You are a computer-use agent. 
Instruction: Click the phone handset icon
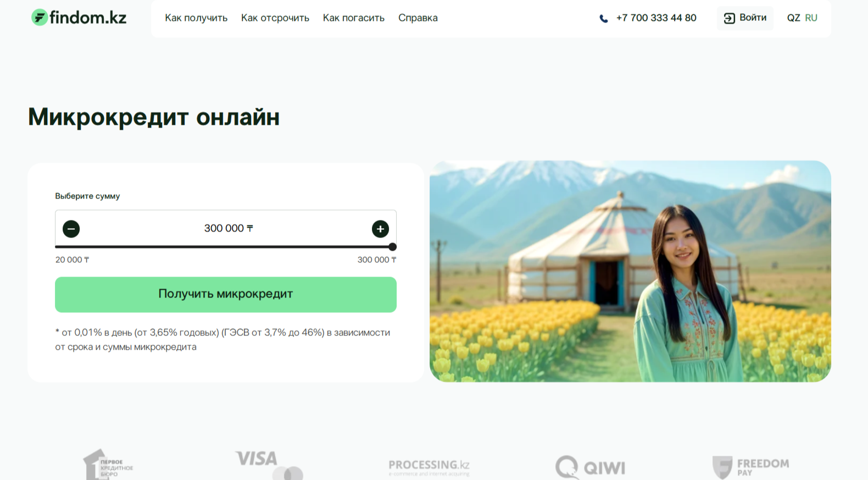coord(604,19)
